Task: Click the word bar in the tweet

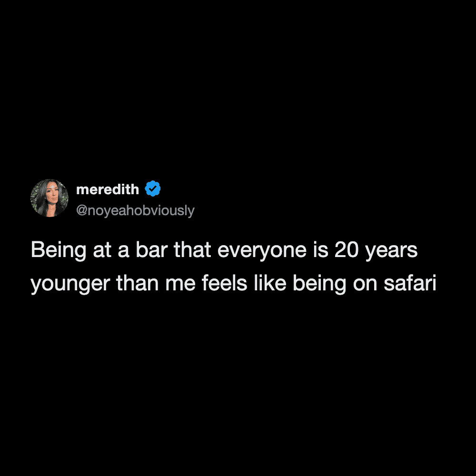Action: [x=151, y=250]
